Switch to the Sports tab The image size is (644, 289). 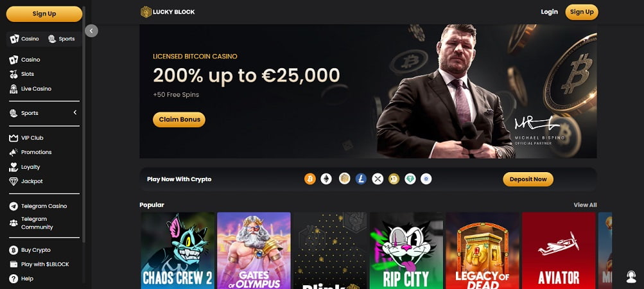point(62,39)
